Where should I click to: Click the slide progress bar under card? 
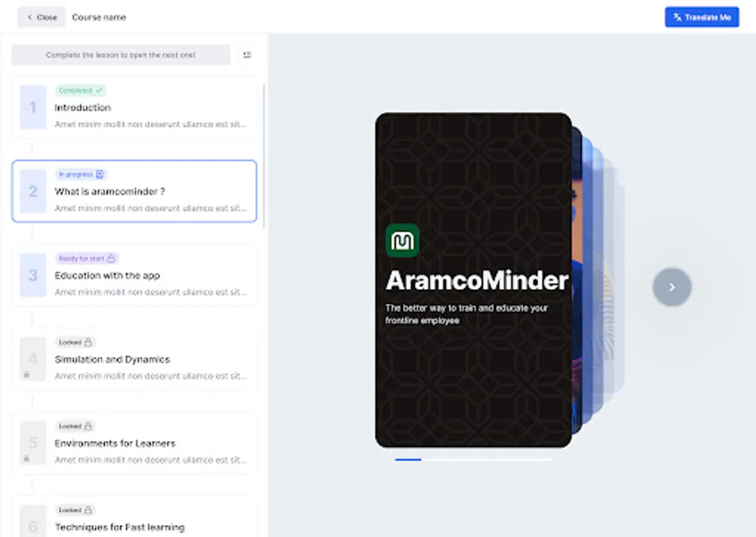(x=474, y=459)
